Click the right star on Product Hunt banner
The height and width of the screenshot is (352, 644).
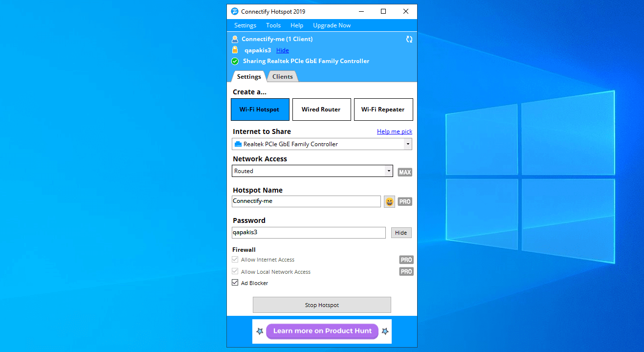(385, 331)
